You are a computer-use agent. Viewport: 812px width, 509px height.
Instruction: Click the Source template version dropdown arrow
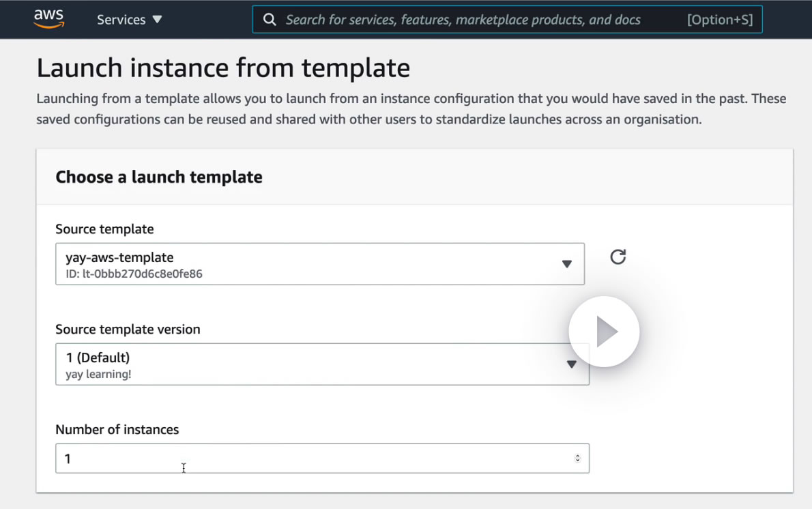(572, 364)
